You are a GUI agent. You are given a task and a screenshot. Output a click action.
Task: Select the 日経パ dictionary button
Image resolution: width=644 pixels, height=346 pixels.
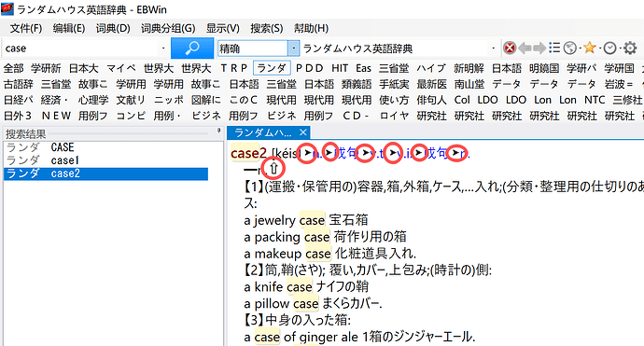18,100
